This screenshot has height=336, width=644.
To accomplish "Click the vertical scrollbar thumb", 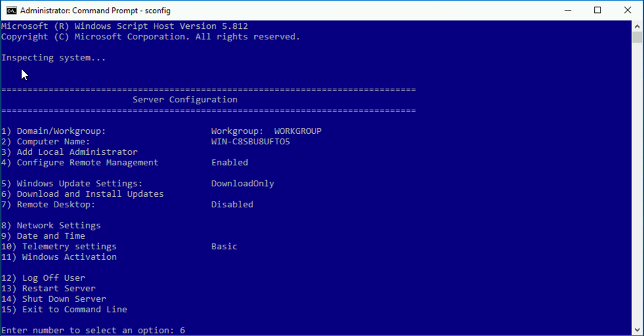I will coord(637,37).
